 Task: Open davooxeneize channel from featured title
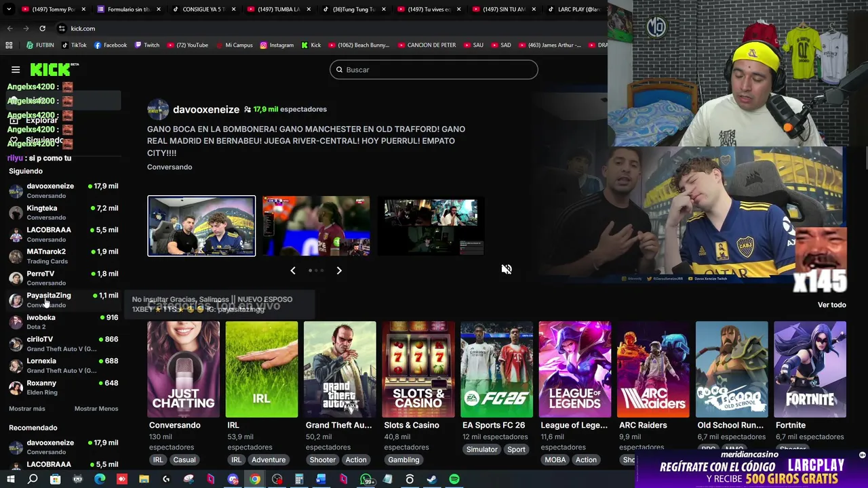pyautogui.click(x=206, y=109)
